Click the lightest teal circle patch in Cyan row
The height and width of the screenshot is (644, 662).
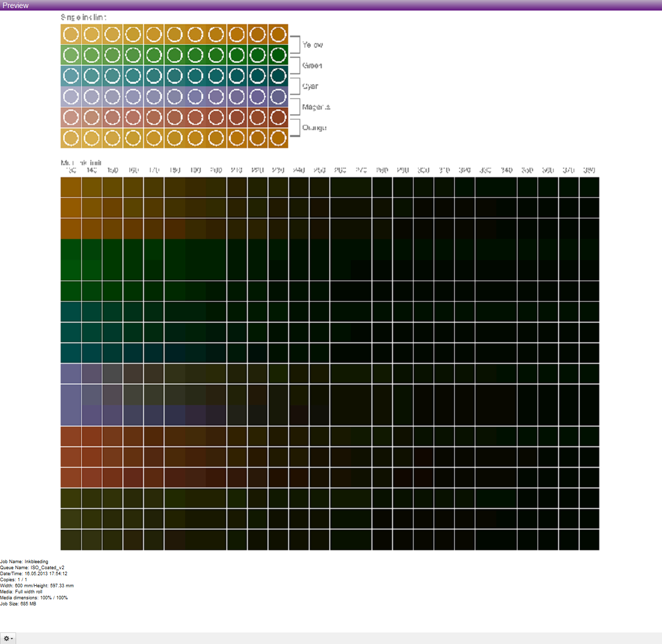(x=71, y=76)
